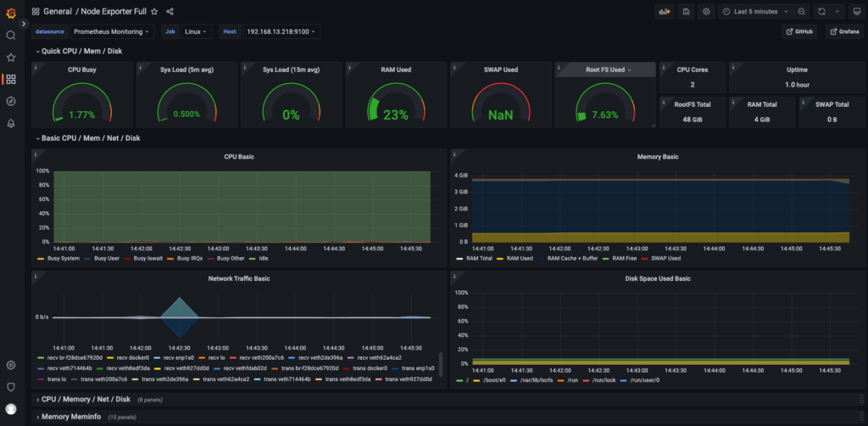The width and height of the screenshot is (868, 426).
Task: Open the Server Admin shield icon
Action: (10, 387)
